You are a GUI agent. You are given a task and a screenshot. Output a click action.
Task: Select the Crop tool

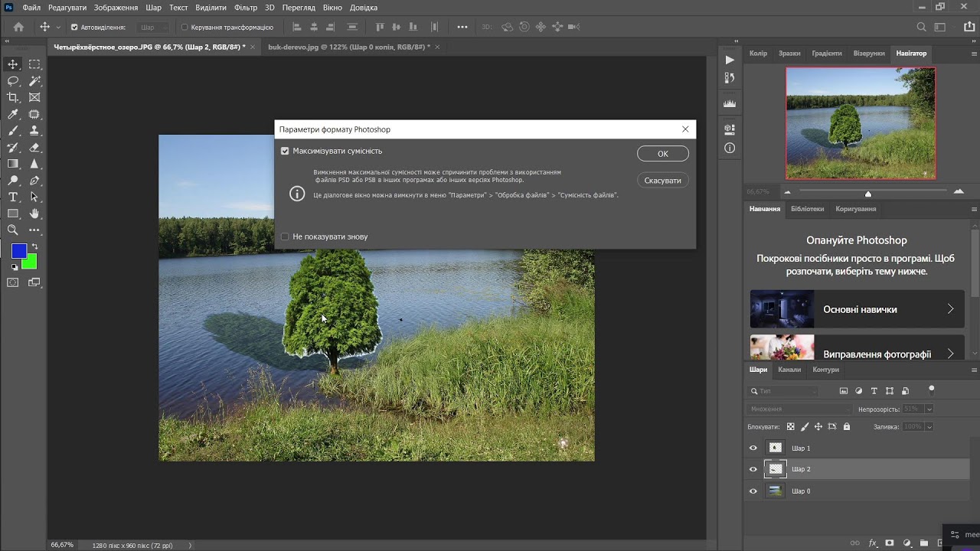click(x=13, y=97)
